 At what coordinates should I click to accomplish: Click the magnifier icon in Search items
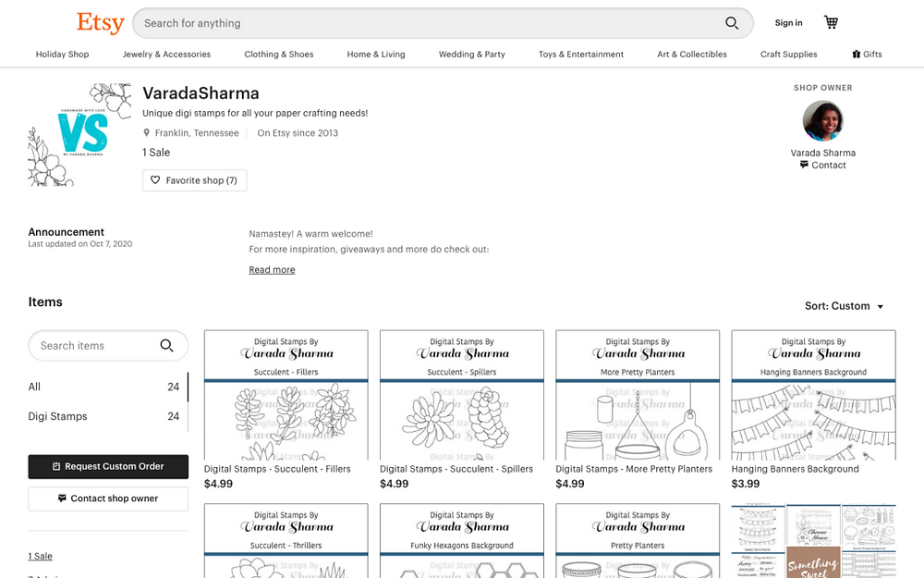click(x=166, y=346)
